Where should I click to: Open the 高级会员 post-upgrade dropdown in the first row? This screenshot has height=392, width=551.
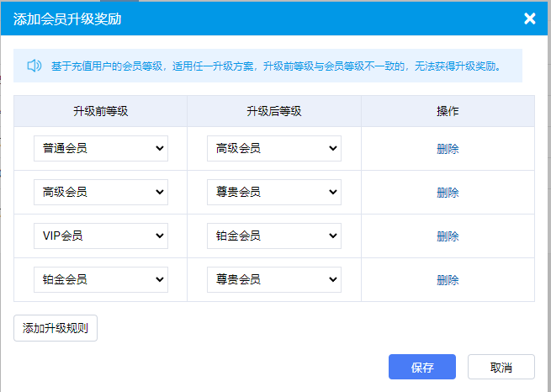coord(274,149)
